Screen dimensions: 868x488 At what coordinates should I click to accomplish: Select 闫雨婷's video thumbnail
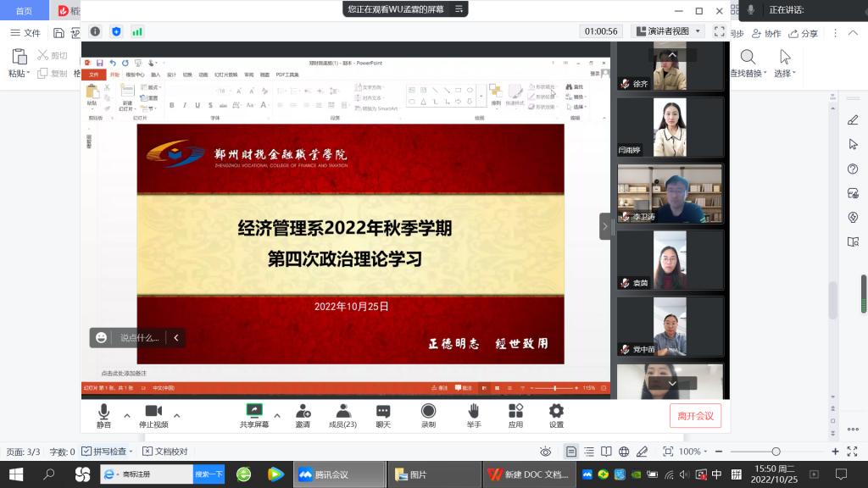[x=670, y=127]
